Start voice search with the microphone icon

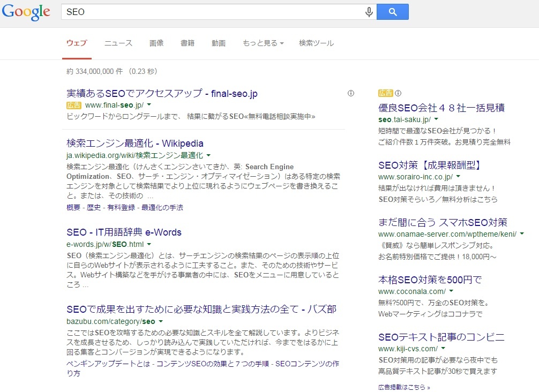coord(369,11)
